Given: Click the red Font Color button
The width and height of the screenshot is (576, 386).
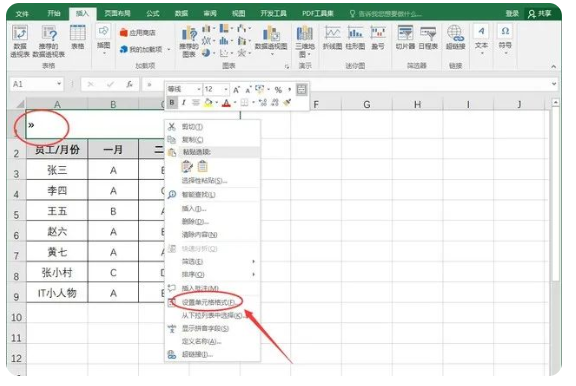Looking at the screenshot, I should [226, 103].
